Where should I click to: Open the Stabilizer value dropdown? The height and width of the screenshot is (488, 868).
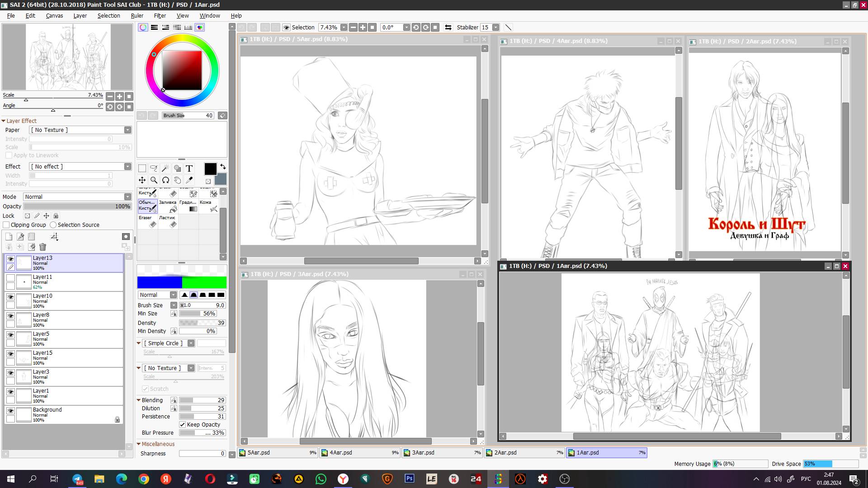point(495,27)
